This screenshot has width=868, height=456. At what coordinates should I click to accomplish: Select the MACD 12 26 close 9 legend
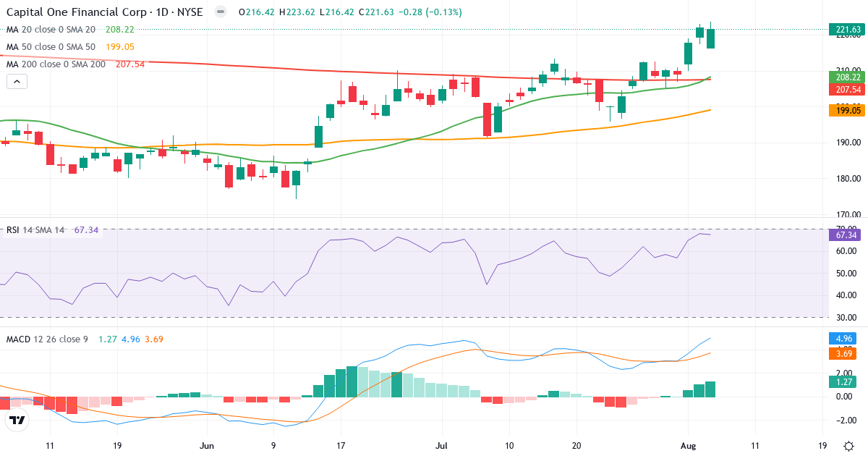click(47, 339)
